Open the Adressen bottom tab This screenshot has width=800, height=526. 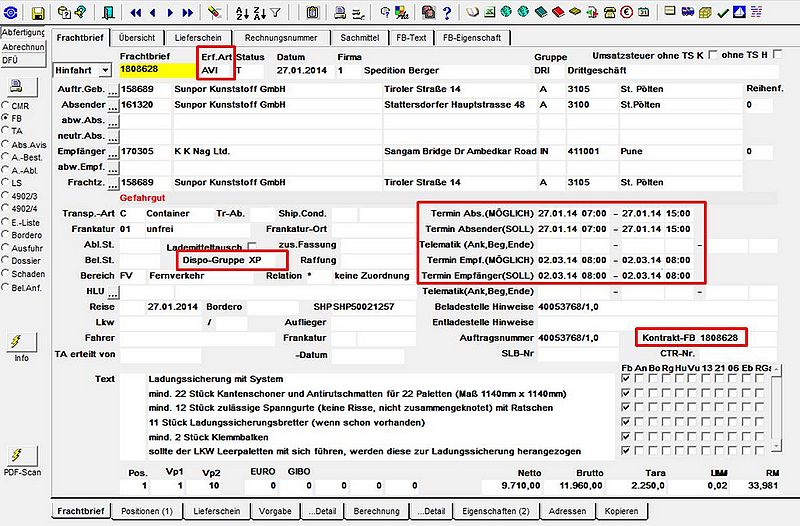click(567, 511)
